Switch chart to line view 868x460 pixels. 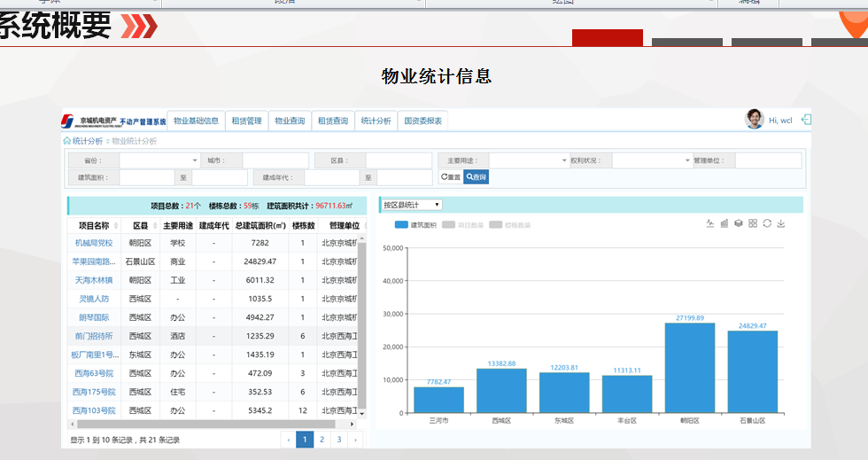coord(710,223)
